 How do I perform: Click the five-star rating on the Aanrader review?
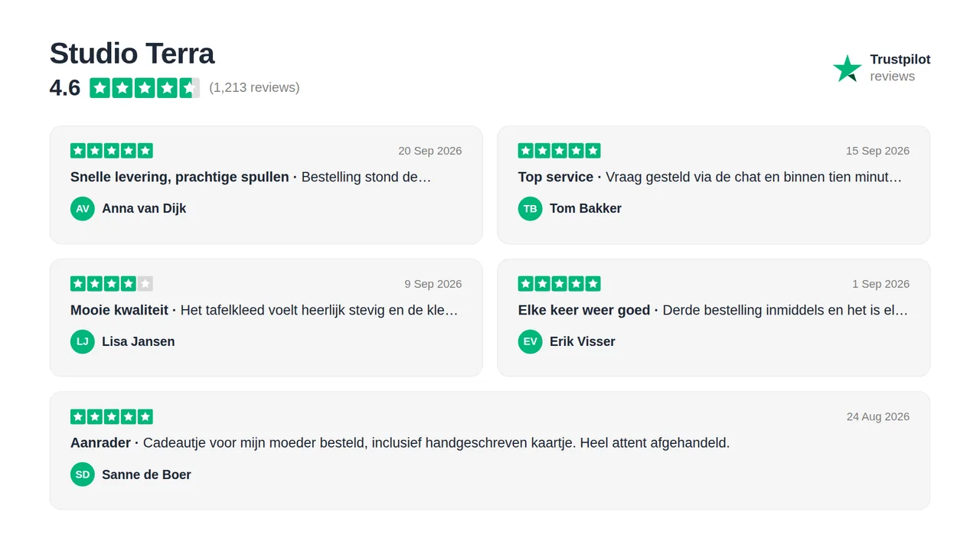click(112, 417)
